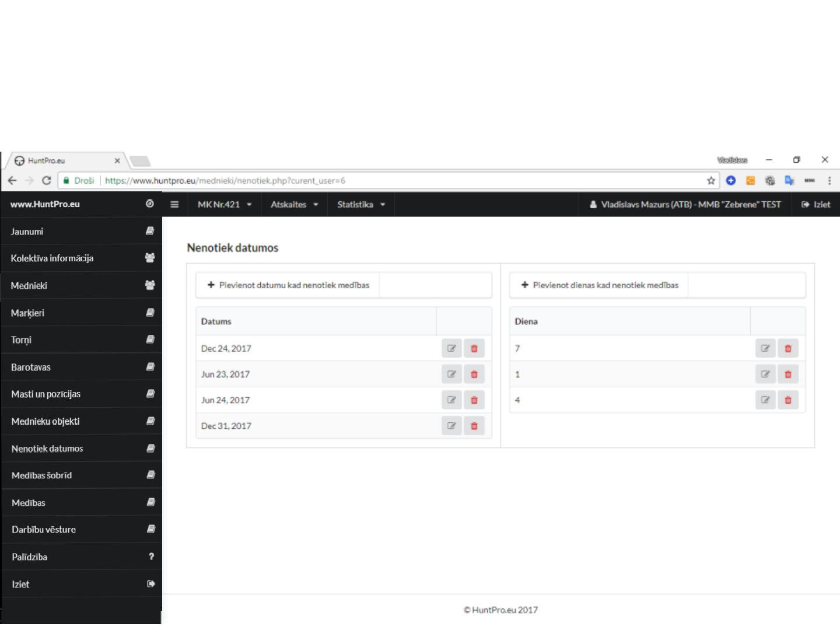Click the translate extension icon
This screenshot has height=630, width=840.
789,180
